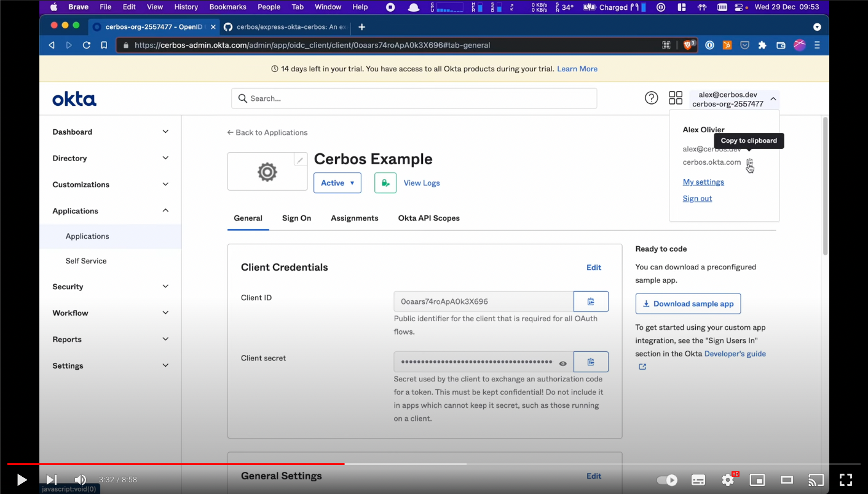Copy cerbos.okta.com domain to clipboard
The image size is (868, 494).
point(749,162)
